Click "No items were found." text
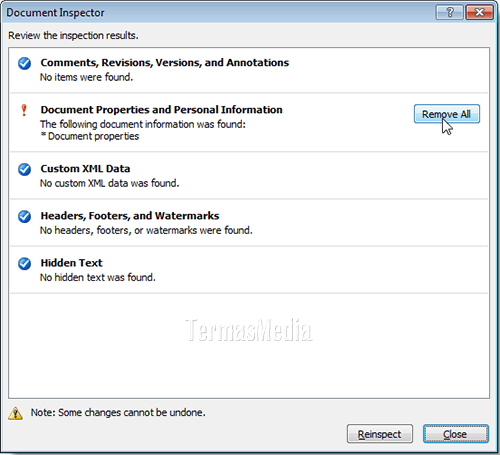This screenshot has width=500, height=455. click(86, 77)
